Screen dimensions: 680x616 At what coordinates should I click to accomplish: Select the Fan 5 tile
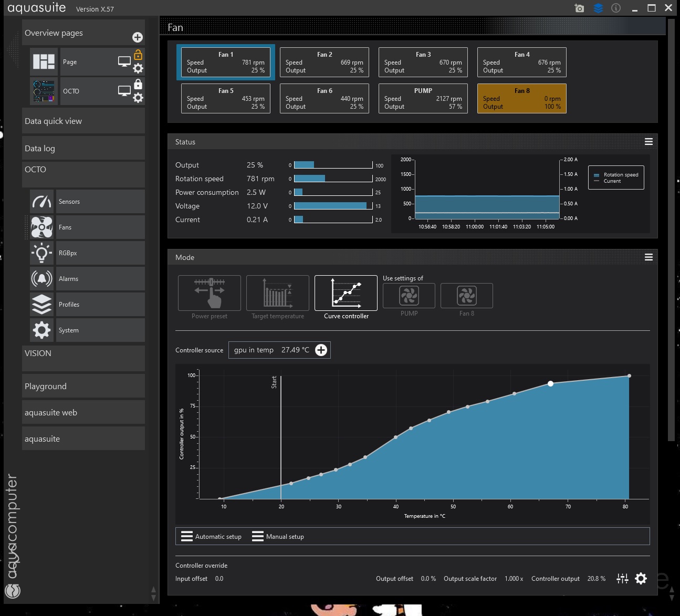226,98
